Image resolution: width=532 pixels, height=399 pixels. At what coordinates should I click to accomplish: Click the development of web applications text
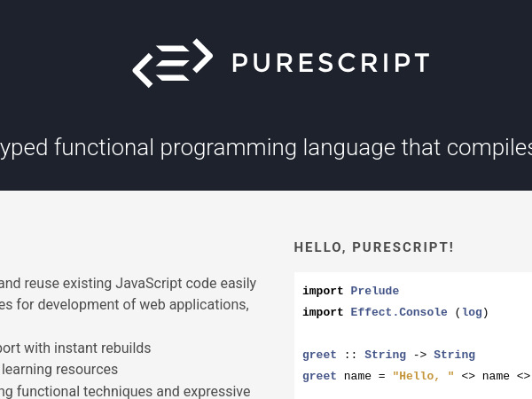(124, 305)
